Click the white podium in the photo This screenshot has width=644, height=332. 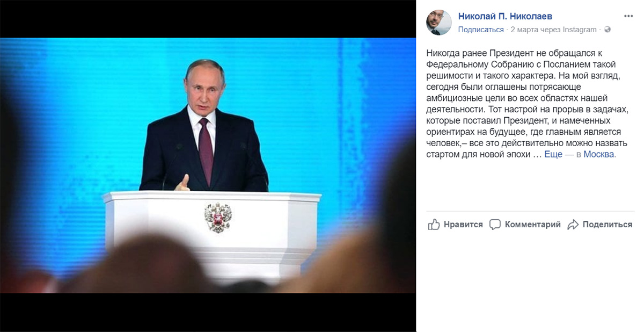(x=212, y=234)
